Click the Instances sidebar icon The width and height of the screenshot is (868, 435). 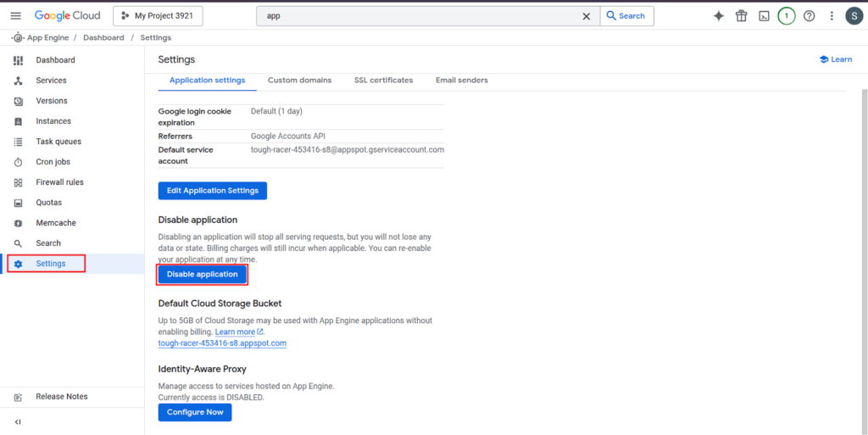tap(19, 122)
